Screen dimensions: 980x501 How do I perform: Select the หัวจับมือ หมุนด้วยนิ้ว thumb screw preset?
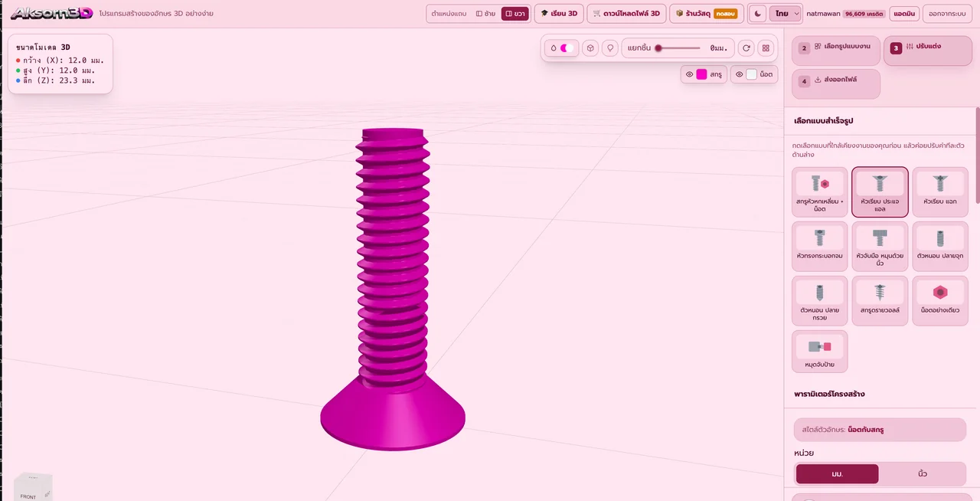[880, 246]
